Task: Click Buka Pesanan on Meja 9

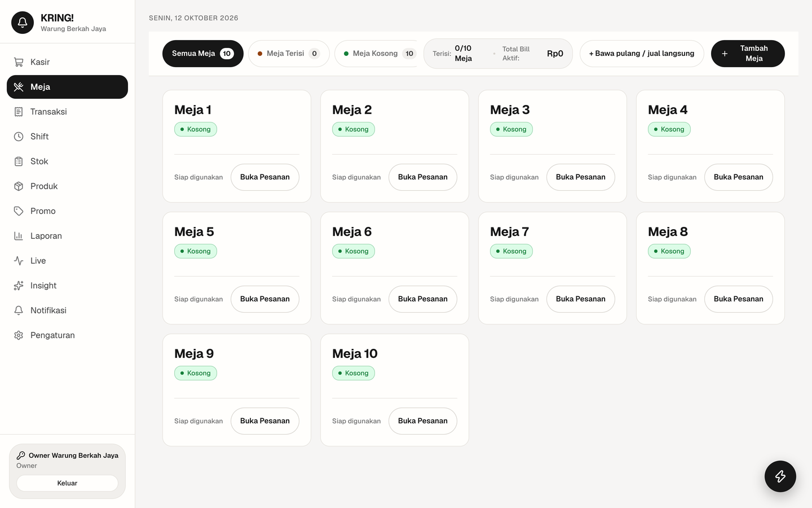Action: pos(265,421)
